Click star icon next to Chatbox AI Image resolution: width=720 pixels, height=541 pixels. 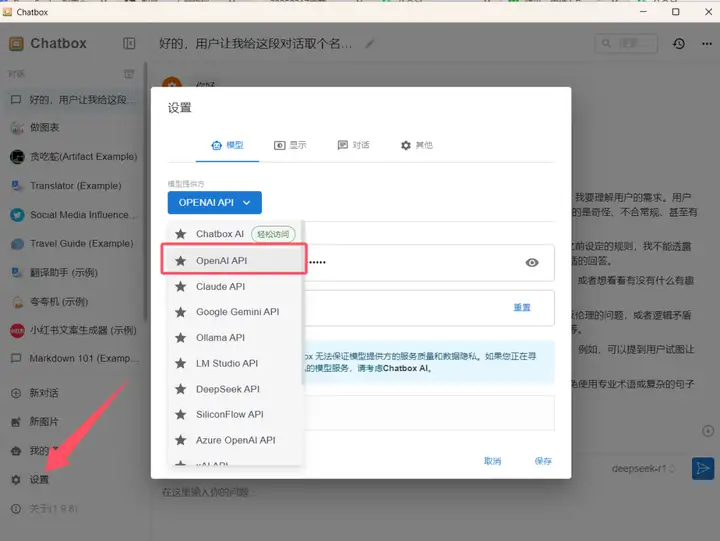(181, 234)
